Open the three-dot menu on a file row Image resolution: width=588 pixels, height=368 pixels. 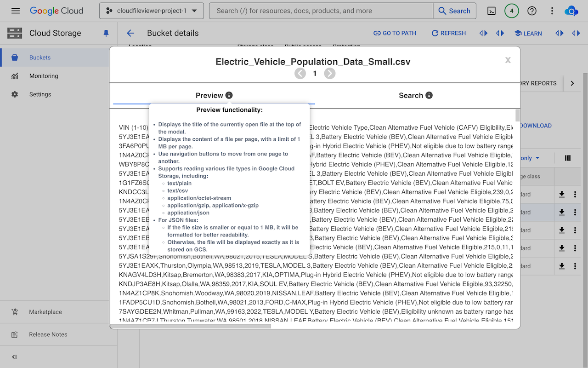click(575, 212)
